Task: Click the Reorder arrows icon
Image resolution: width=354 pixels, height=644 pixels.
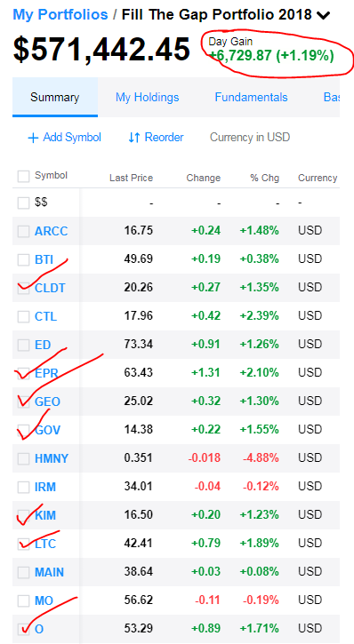Action: (134, 138)
